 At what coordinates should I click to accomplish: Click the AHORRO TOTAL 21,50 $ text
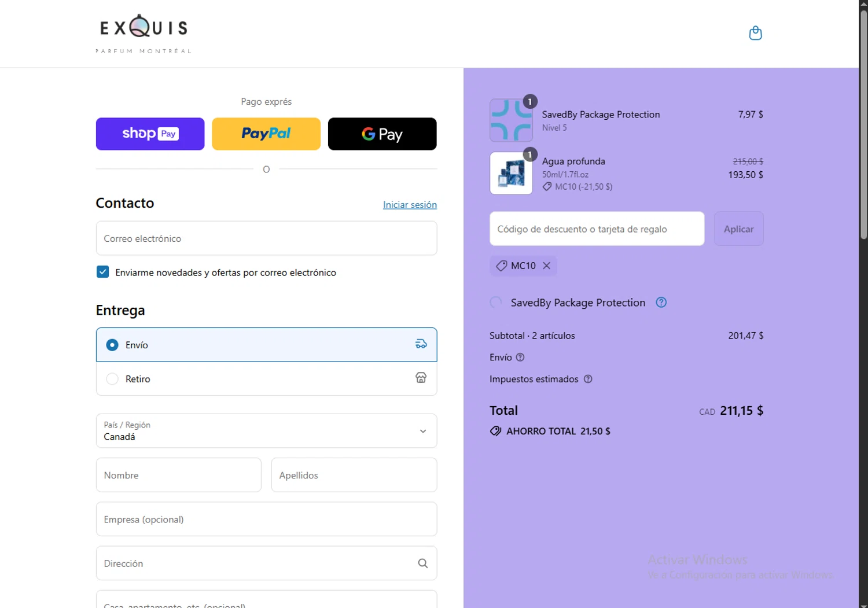558,431
